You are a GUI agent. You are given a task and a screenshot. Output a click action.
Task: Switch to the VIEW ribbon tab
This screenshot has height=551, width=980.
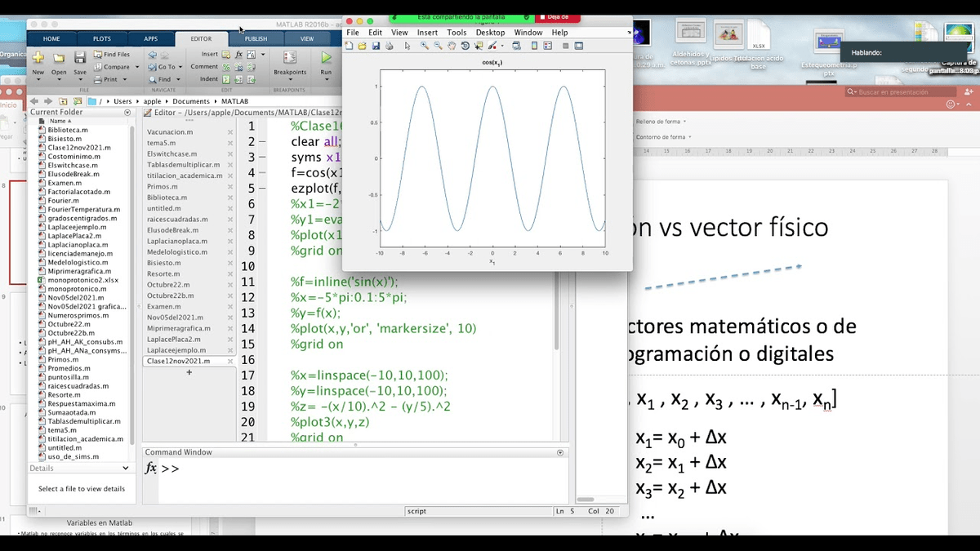307,38
